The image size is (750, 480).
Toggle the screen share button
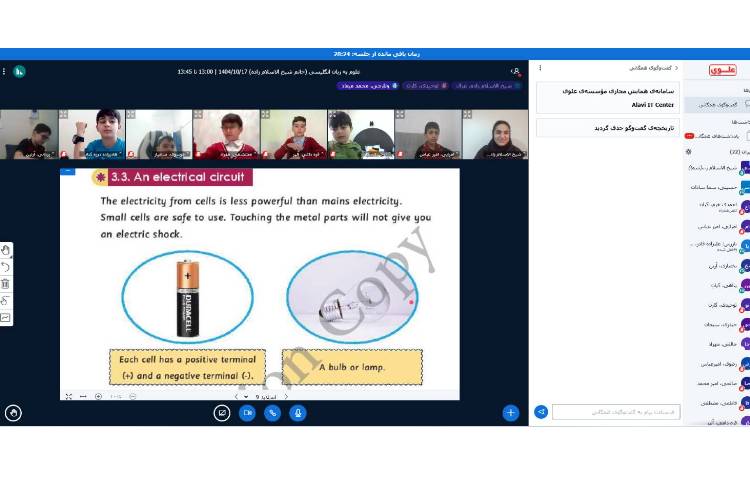click(x=222, y=412)
